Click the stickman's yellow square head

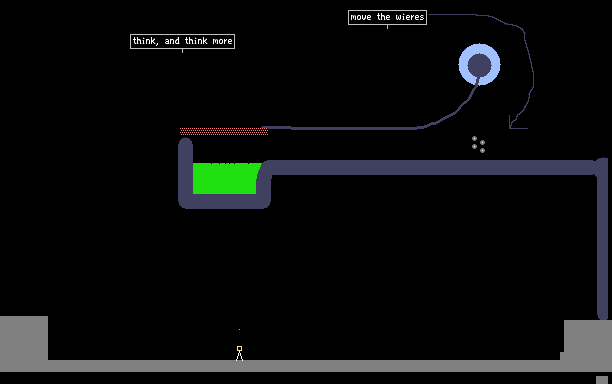click(239, 348)
